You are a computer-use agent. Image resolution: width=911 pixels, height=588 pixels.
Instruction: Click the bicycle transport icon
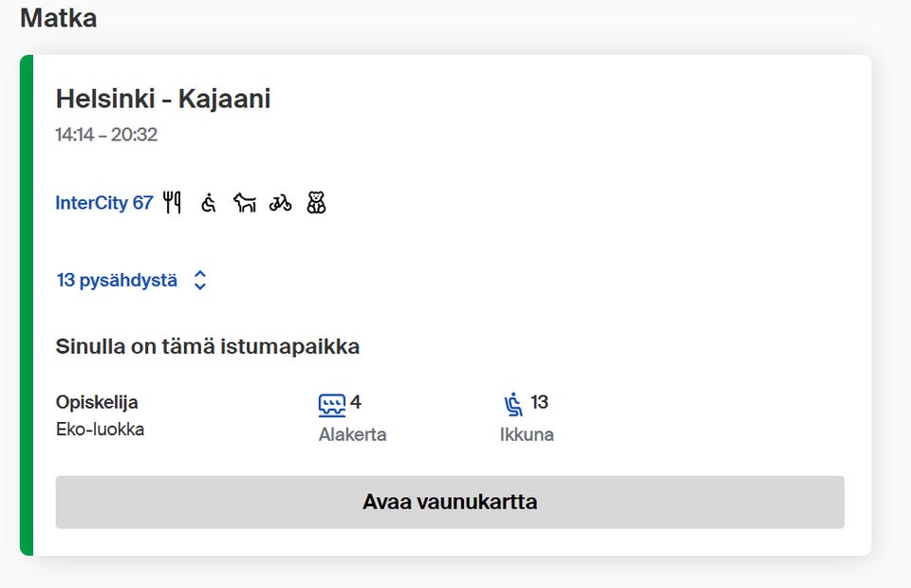(x=281, y=202)
